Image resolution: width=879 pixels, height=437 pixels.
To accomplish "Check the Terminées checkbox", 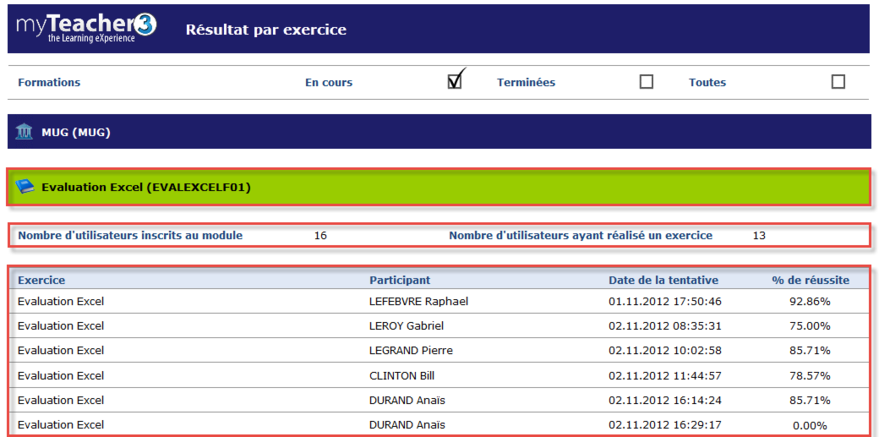I will coord(646,82).
